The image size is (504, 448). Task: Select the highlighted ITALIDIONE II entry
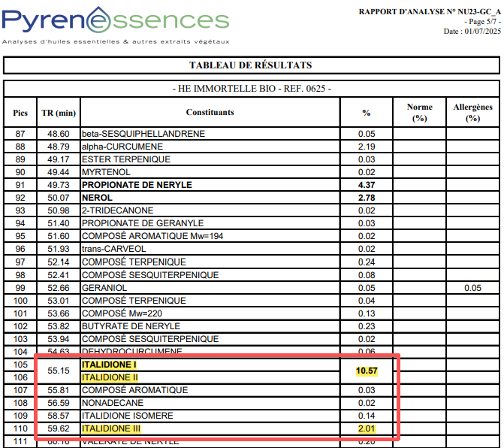(110, 377)
